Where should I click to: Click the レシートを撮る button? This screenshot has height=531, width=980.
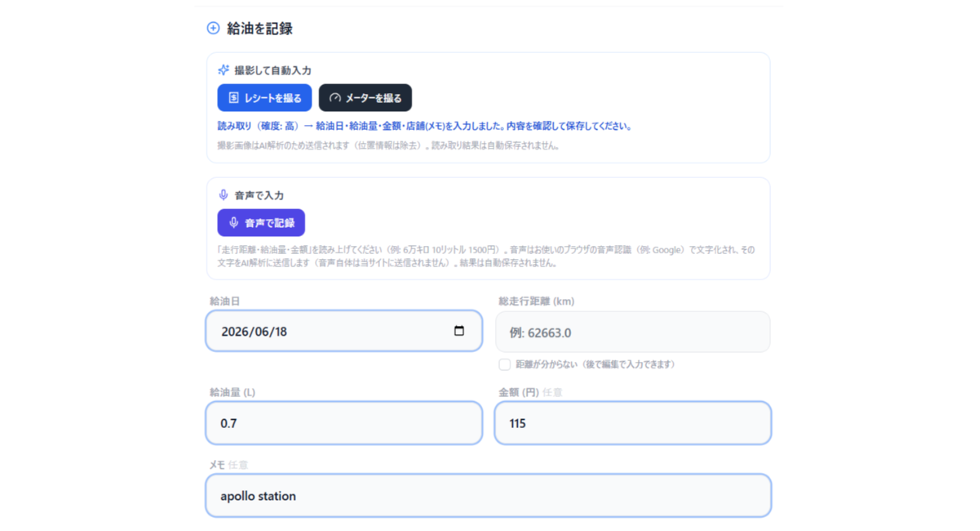coord(265,98)
